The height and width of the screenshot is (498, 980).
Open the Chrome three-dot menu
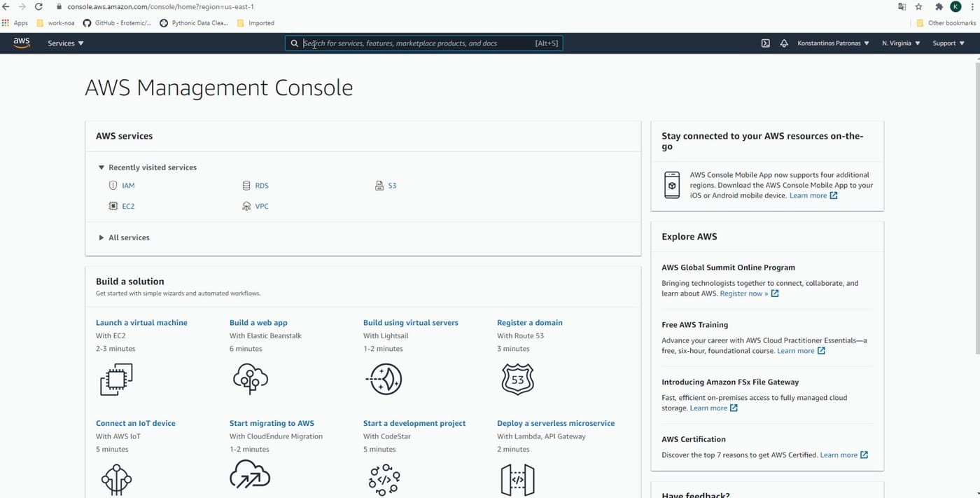973,6
